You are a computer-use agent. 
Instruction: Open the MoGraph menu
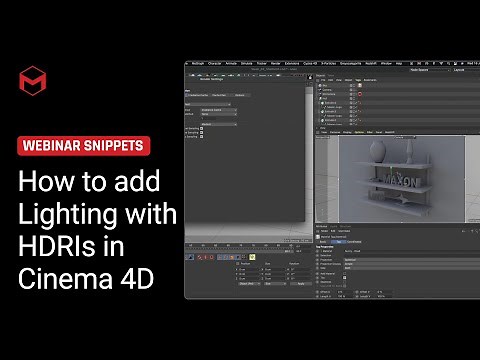[198, 63]
